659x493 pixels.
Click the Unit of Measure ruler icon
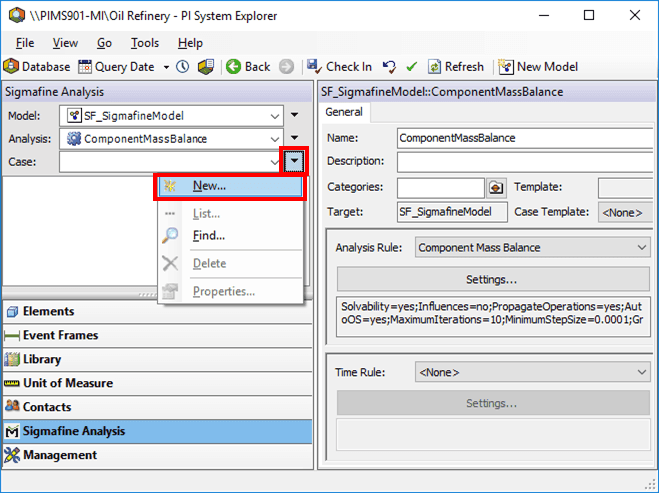click(x=12, y=383)
